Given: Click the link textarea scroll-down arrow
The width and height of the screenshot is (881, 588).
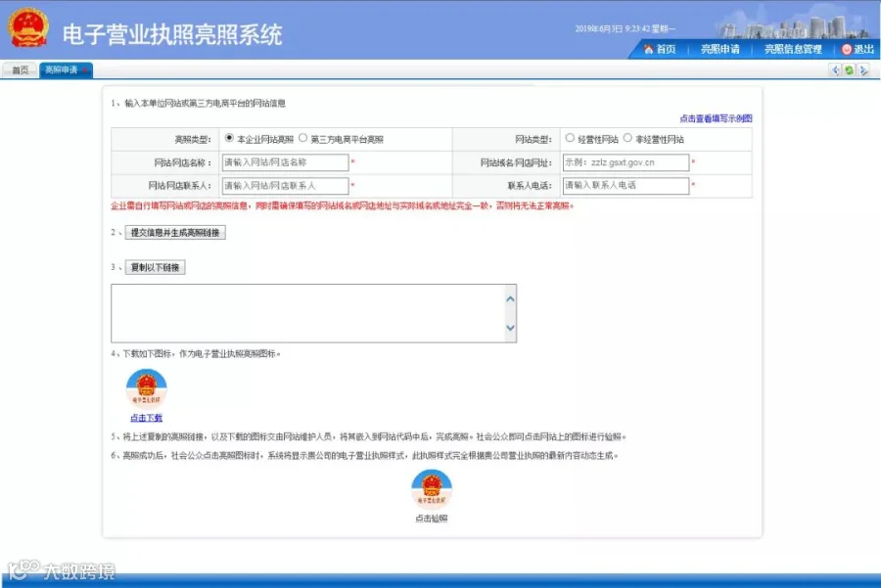Looking at the screenshot, I should click(x=510, y=328).
